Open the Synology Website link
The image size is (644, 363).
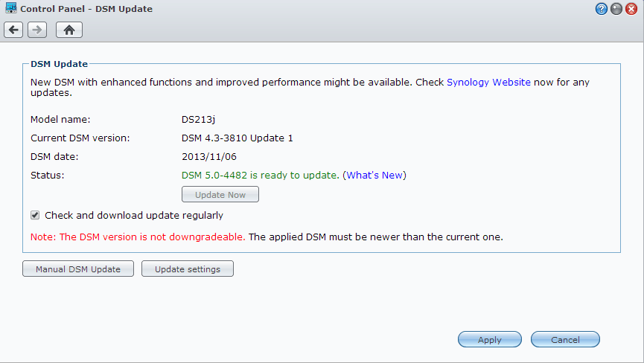488,83
